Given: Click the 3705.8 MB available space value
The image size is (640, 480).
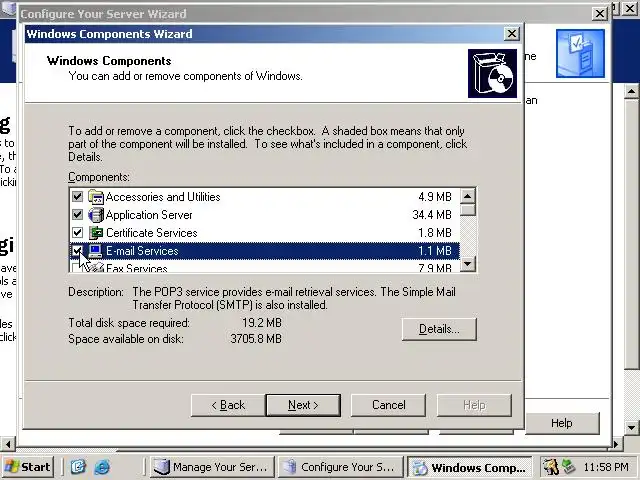Looking at the screenshot, I should coord(256,339).
